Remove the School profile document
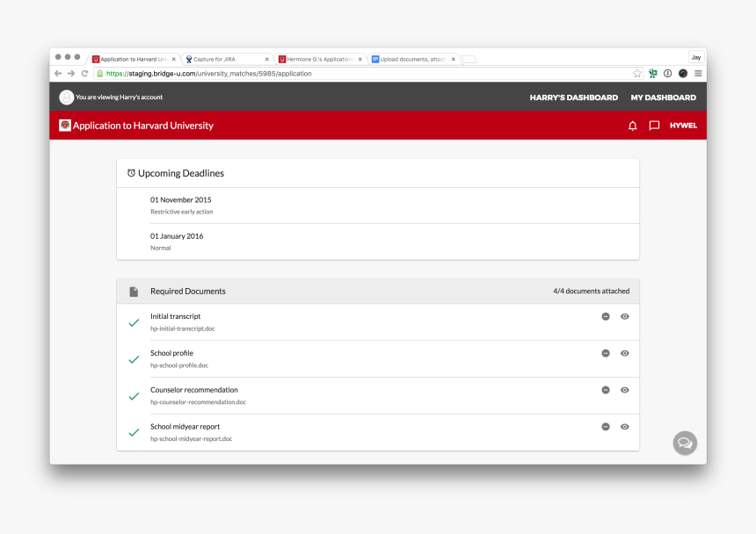 coord(606,353)
